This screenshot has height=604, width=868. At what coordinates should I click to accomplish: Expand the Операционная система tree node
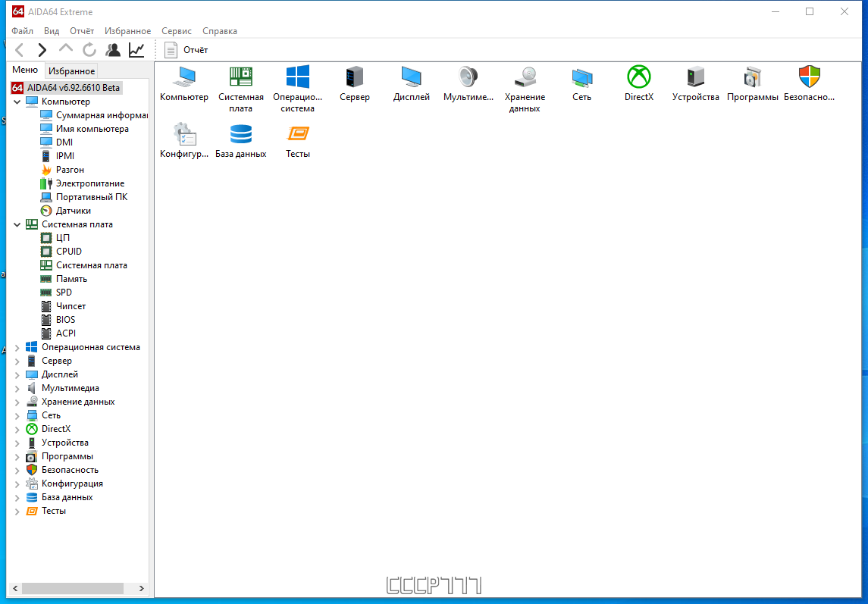pos(17,348)
